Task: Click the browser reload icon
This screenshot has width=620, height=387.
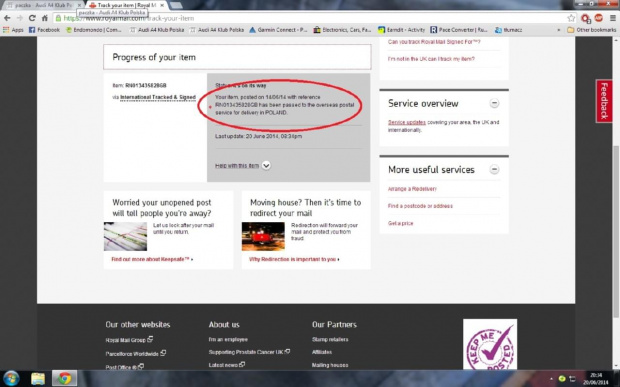Action: pos(32,18)
